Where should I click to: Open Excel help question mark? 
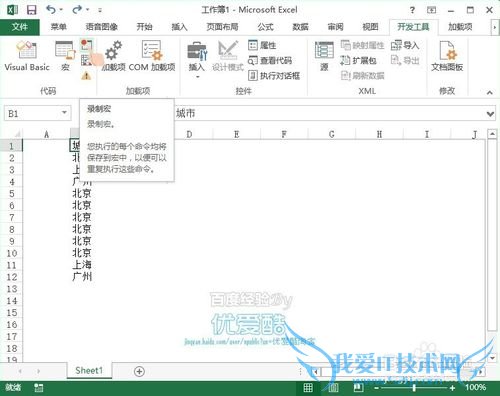[412, 10]
